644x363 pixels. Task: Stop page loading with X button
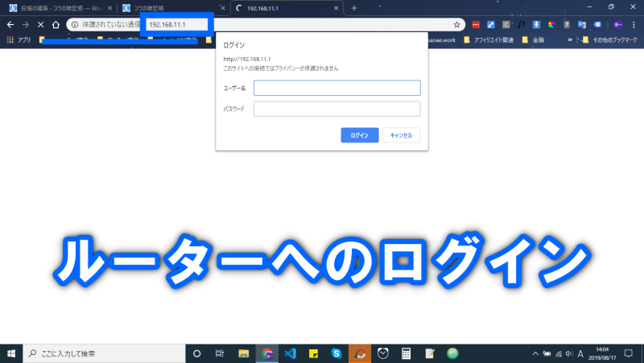coord(40,24)
